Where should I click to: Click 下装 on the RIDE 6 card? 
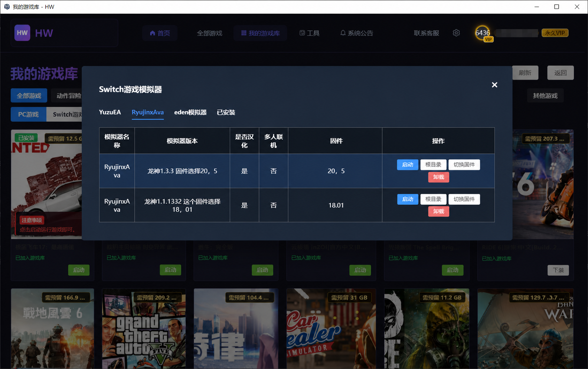[558, 270]
